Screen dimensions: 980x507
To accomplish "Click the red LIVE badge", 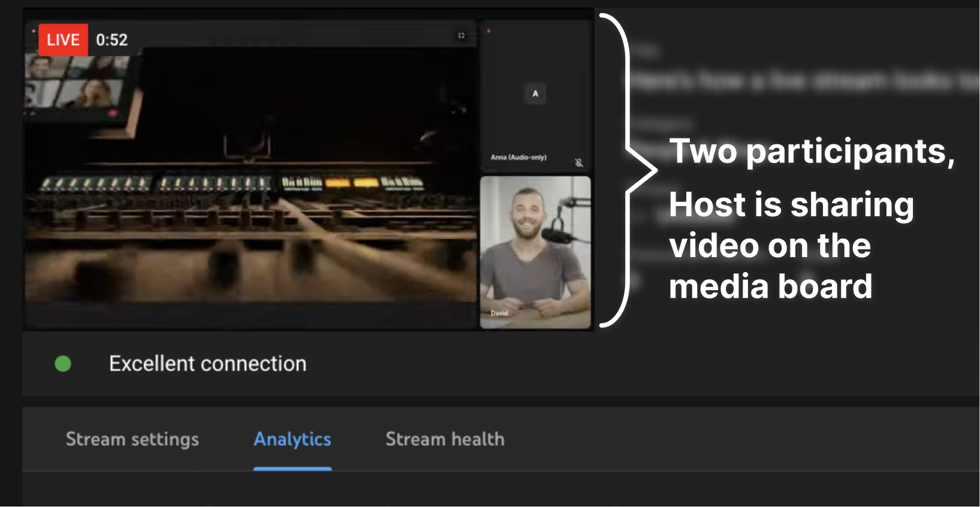I will [x=63, y=40].
